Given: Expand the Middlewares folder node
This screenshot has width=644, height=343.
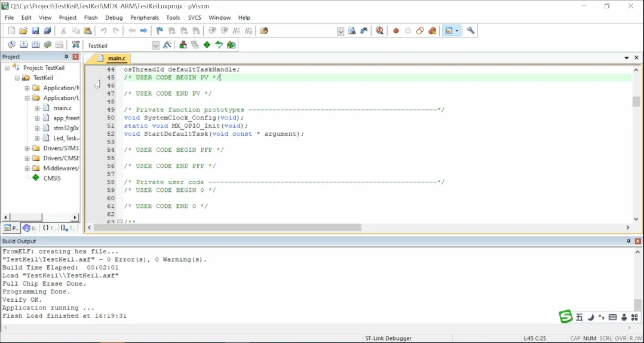Looking at the screenshot, I should (x=27, y=169).
